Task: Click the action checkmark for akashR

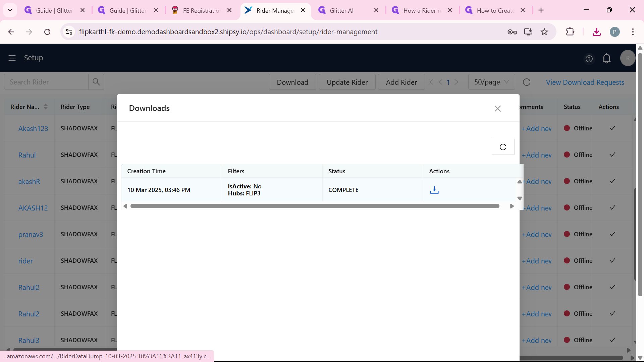Action: coord(612,181)
